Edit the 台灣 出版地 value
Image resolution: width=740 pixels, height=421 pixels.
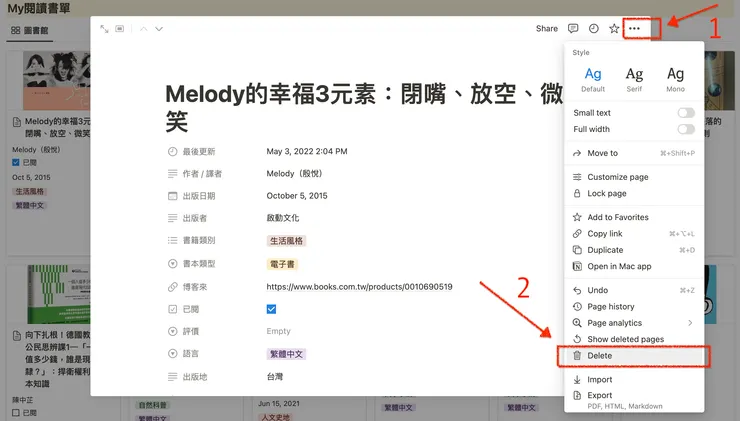point(275,377)
